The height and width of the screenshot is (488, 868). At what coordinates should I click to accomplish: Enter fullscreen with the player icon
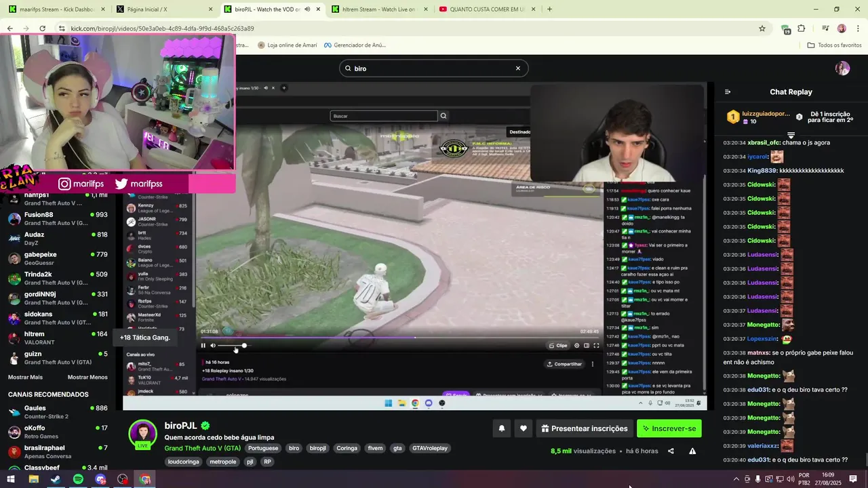coord(596,346)
